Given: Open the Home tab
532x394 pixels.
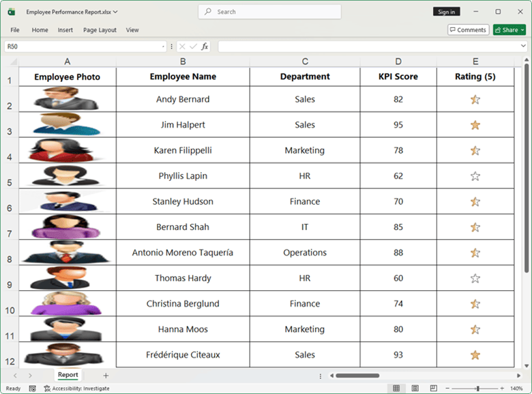Looking at the screenshot, I should 40,30.
